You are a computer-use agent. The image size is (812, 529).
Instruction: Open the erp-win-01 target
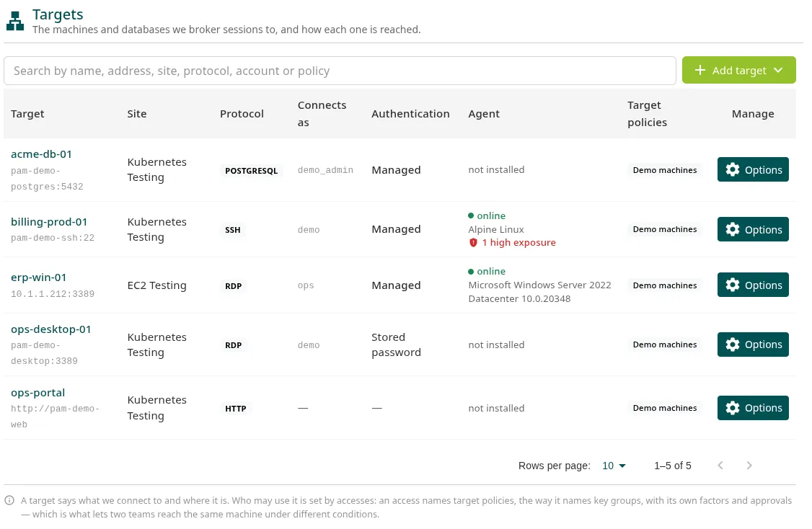[x=39, y=277]
